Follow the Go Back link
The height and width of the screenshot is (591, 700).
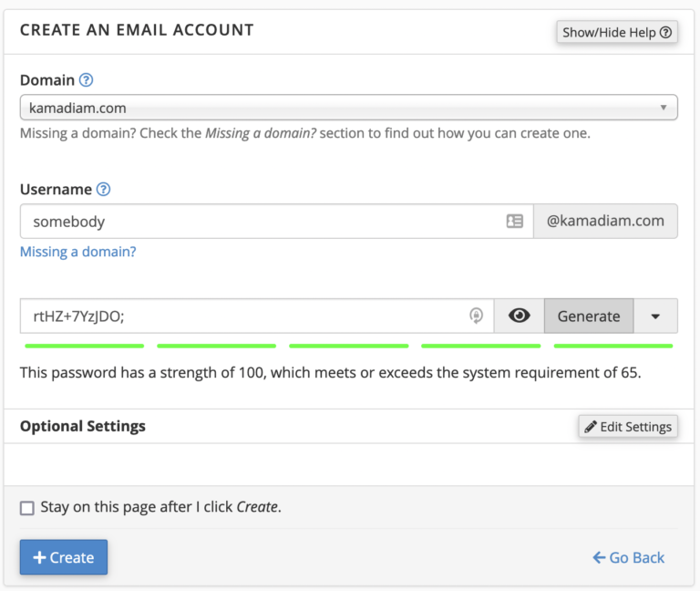point(628,557)
